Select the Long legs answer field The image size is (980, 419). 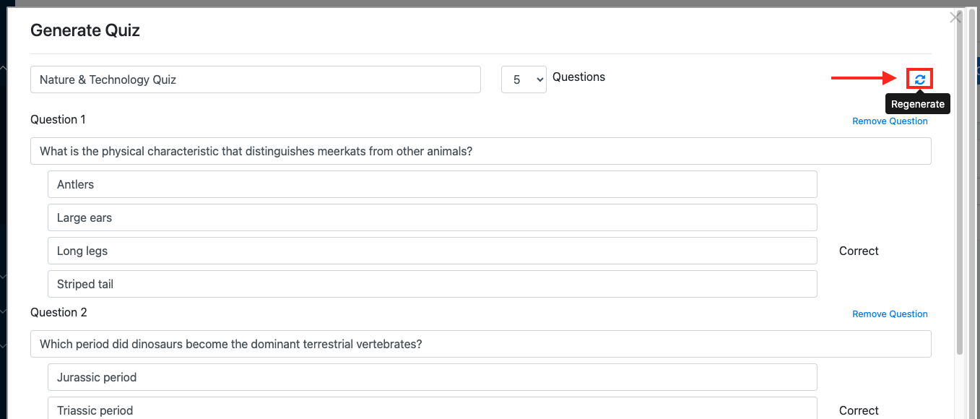pos(433,251)
